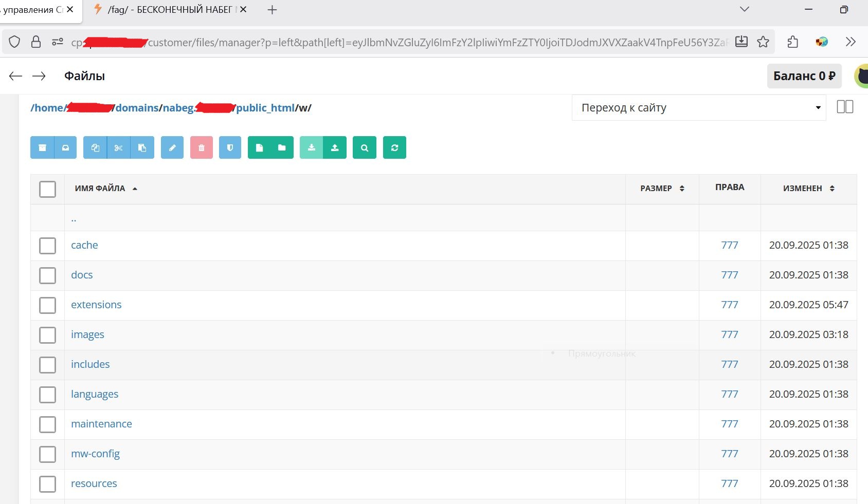
Task: Select the extensions folder checkbox
Action: coord(47,305)
